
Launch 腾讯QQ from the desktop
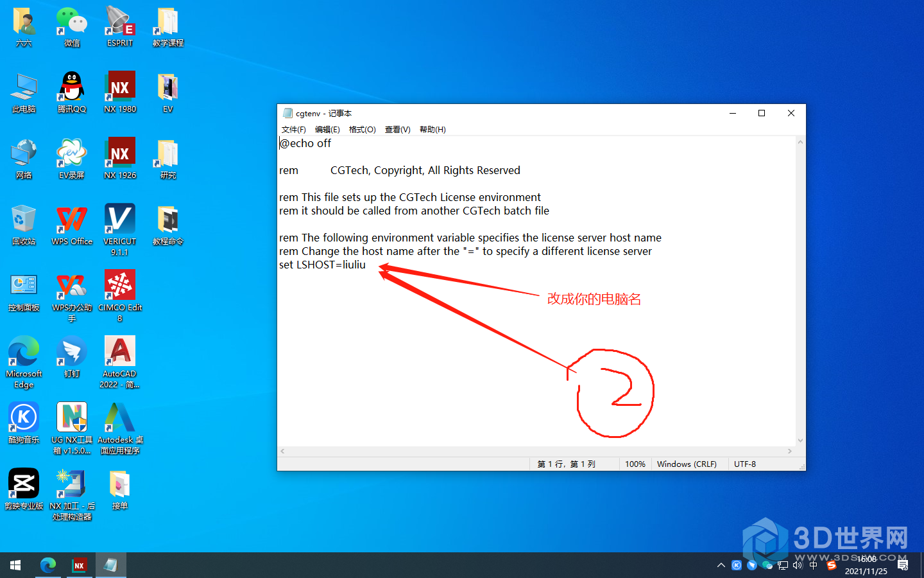(72, 92)
